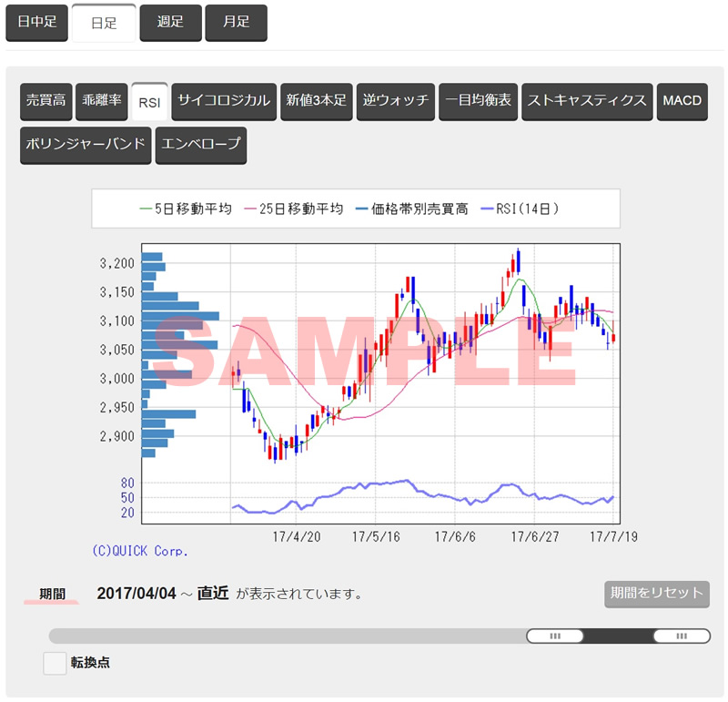Click the RSI 20 axis label

tap(127, 513)
